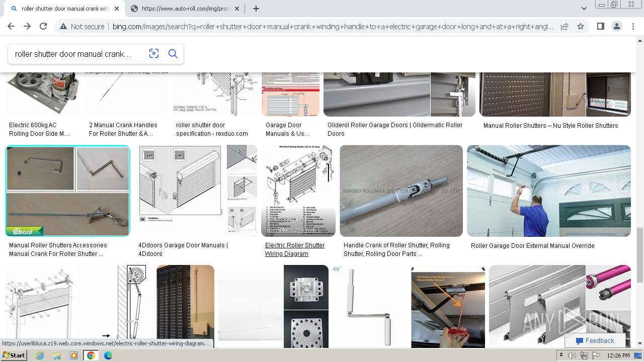Close the auto-roll.com tab
644x362 pixels.
click(237, 9)
